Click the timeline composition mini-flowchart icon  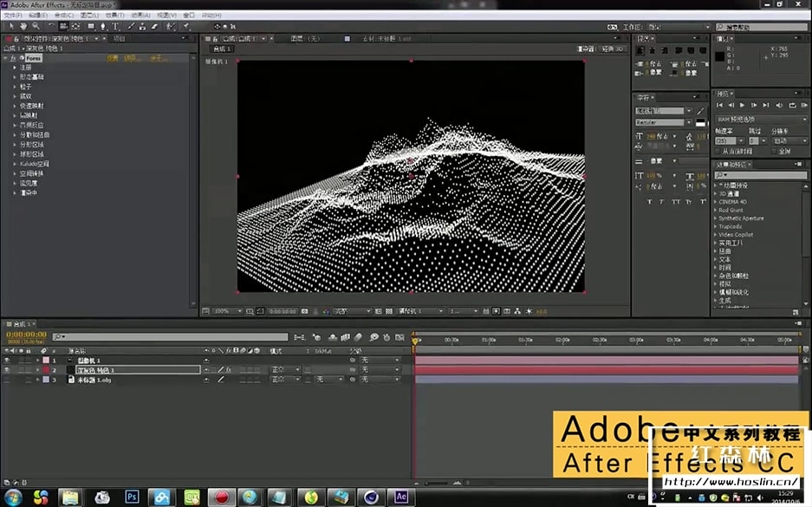click(x=299, y=337)
